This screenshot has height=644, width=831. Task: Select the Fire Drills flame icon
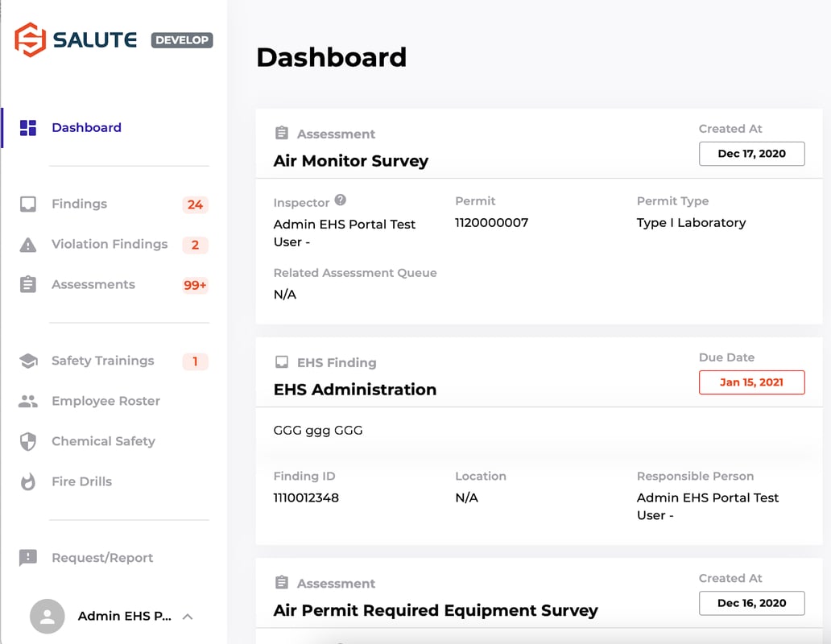click(x=27, y=481)
